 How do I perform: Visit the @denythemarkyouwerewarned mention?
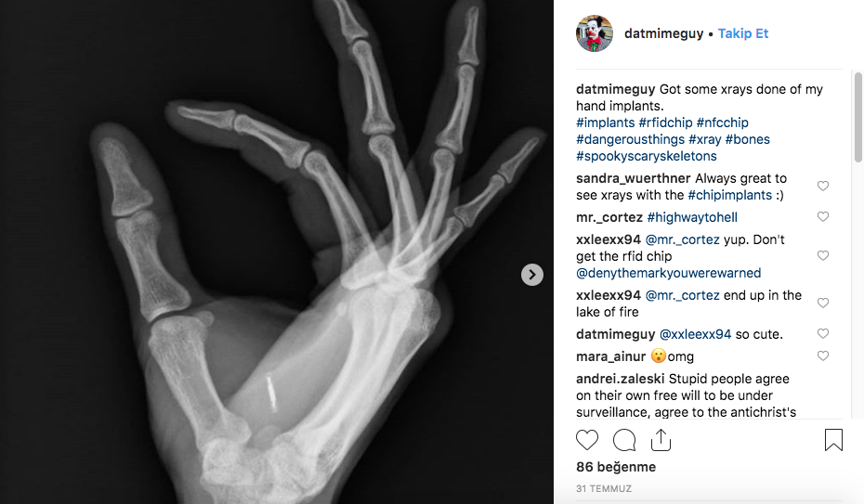pos(668,273)
